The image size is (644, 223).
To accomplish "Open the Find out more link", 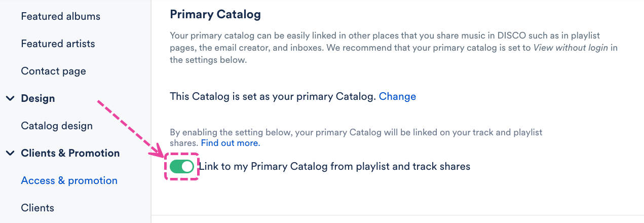I will 230,143.
